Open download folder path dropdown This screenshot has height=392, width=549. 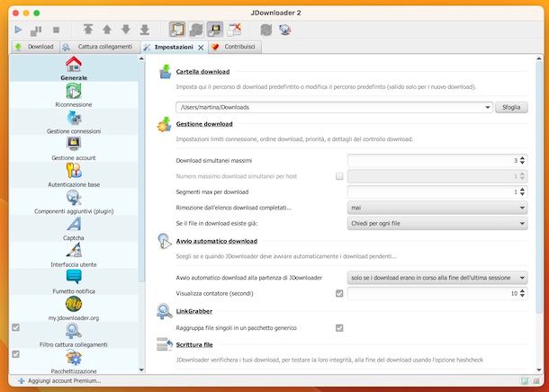pos(488,107)
